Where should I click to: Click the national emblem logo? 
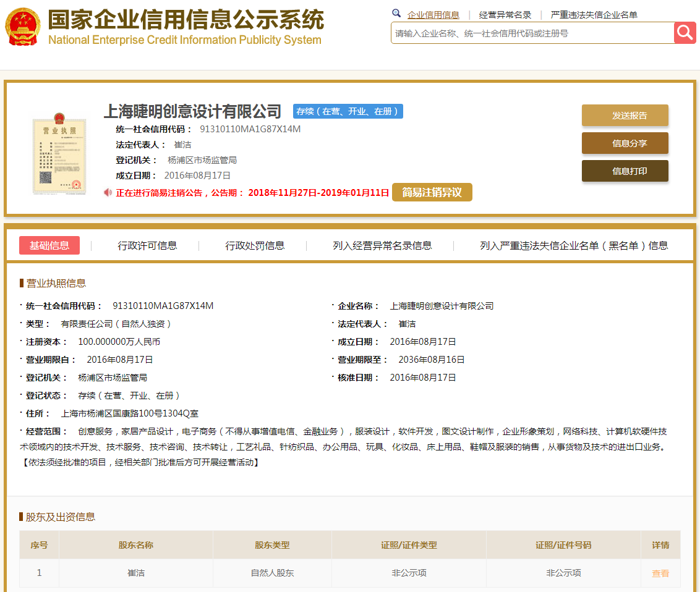[23, 27]
